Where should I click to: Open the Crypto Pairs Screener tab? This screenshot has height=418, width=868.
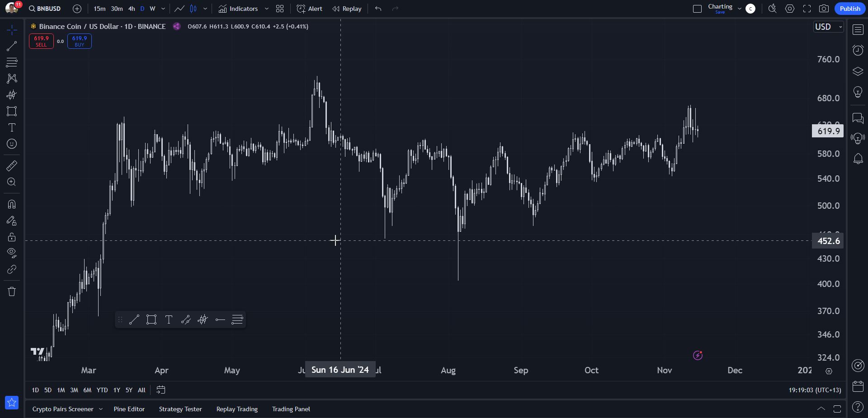(x=63, y=409)
